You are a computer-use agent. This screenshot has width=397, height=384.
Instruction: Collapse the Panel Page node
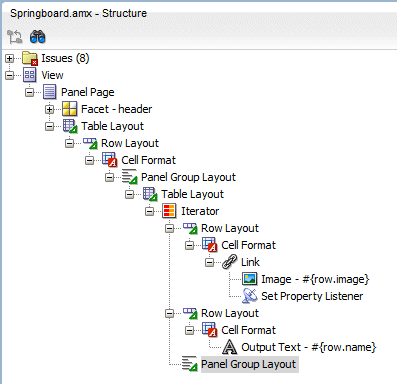click(30, 92)
